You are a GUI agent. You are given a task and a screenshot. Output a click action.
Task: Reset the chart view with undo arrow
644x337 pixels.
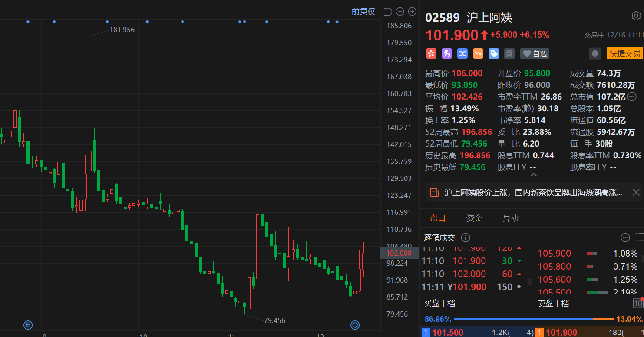388,12
